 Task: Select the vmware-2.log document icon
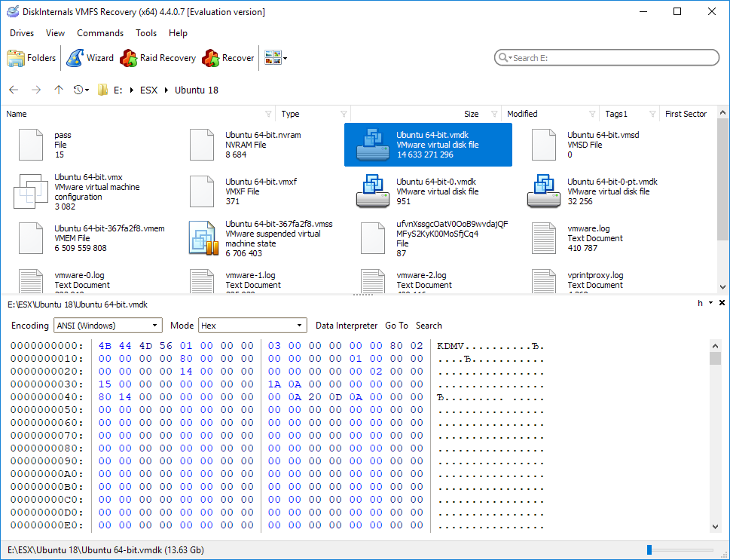372,281
